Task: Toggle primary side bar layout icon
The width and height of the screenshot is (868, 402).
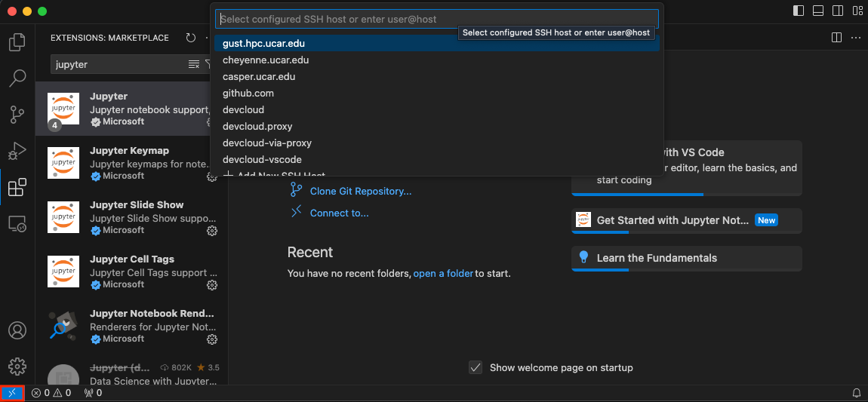Action: (799, 11)
